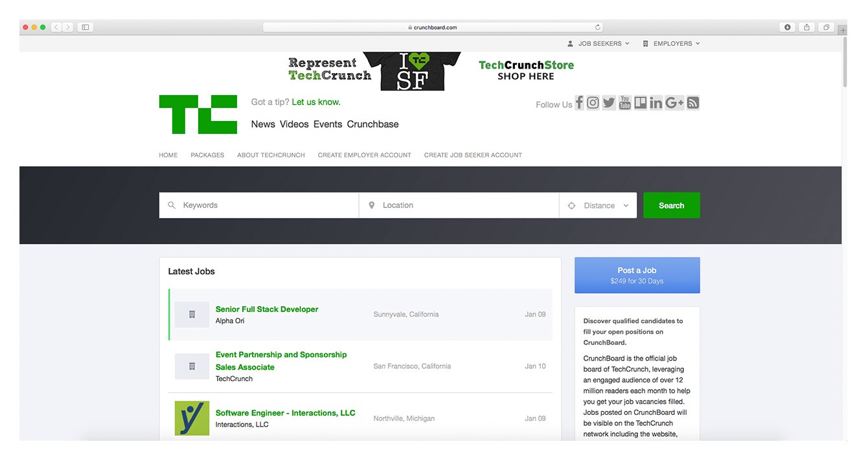The image size is (868, 466).
Task: Open the TechCrunch LinkedIn icon
Action: tap(656, 103)
